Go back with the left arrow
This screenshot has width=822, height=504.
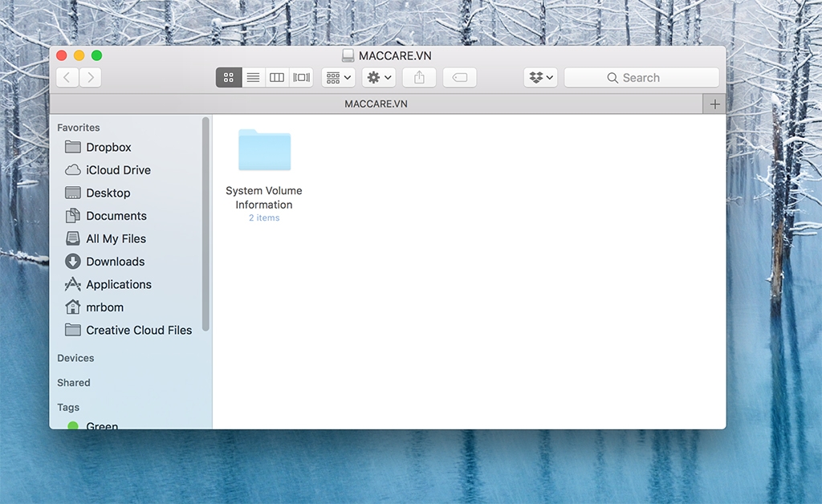[67, 78]
